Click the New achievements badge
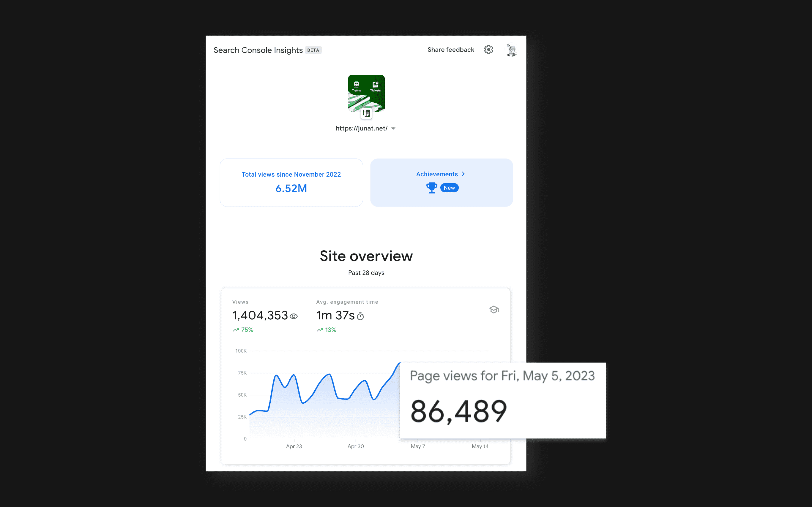The width and height of the screenshot is (812, 507). [x=449, y=188]
